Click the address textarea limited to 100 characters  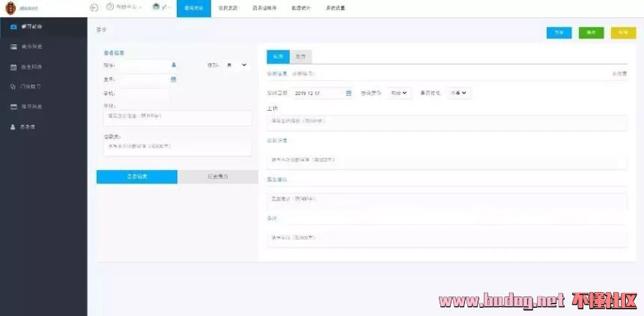[177, 118]
